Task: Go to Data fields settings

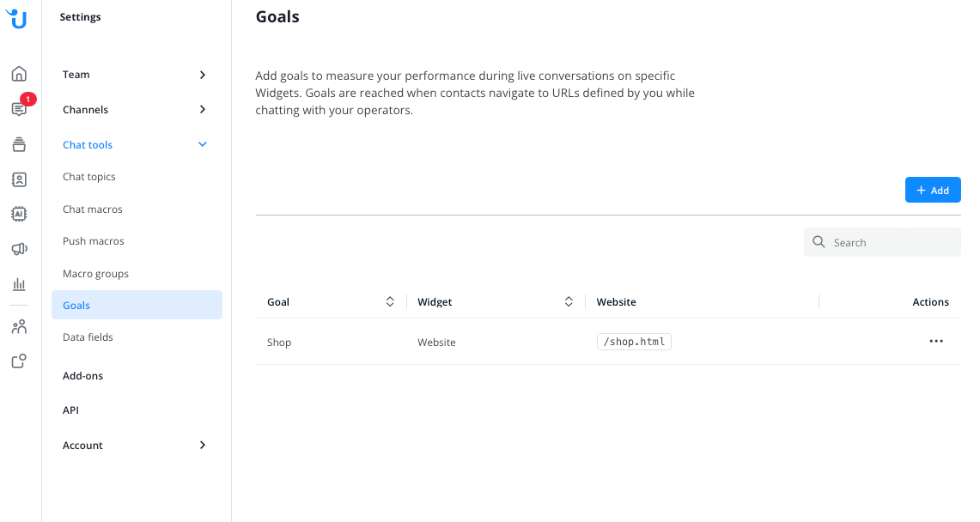Action: pyautogui.click(x=88, y=337)
